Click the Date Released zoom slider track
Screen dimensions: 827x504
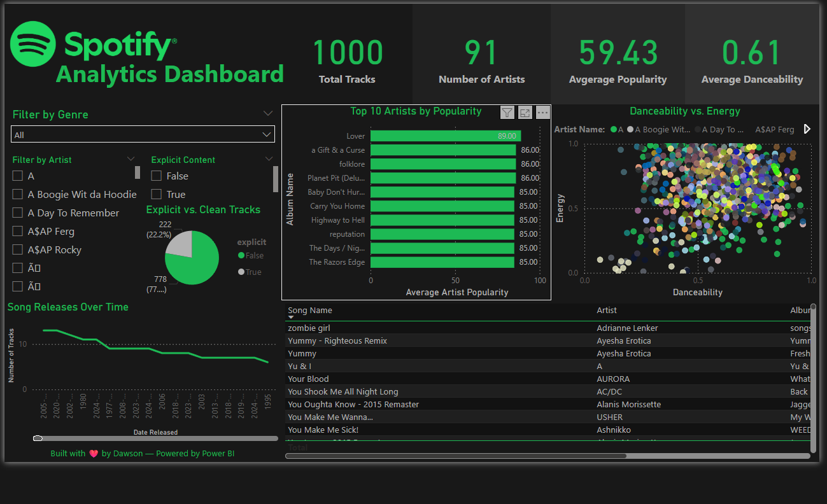156,438
